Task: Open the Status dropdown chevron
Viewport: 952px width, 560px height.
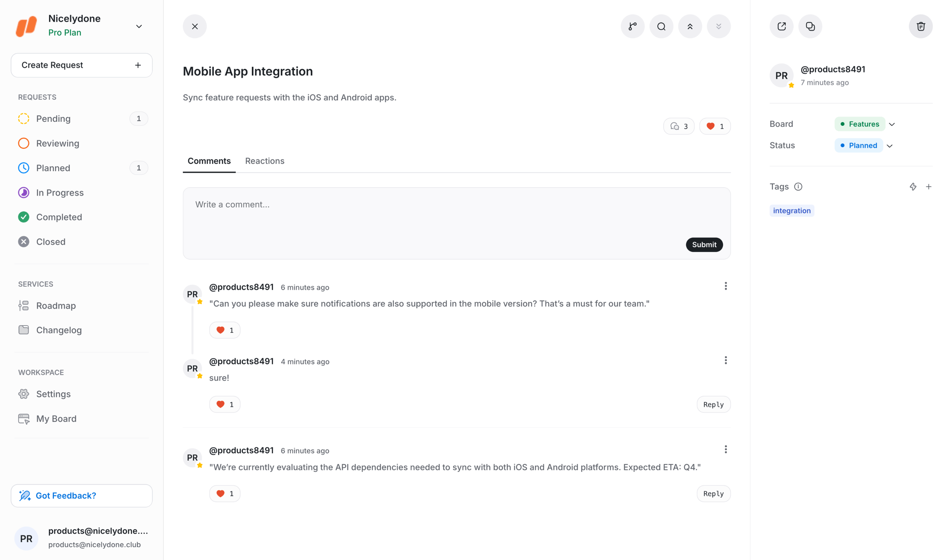Action: [x=889, y=146]
